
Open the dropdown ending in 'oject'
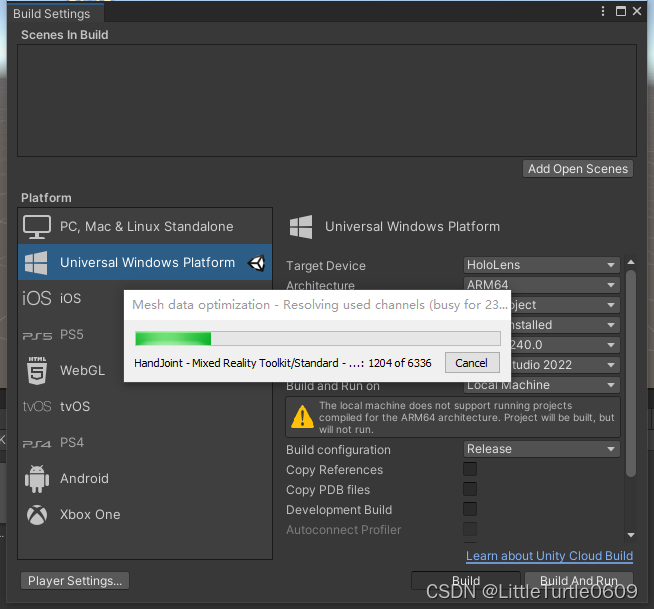click(x=565, y=305)
